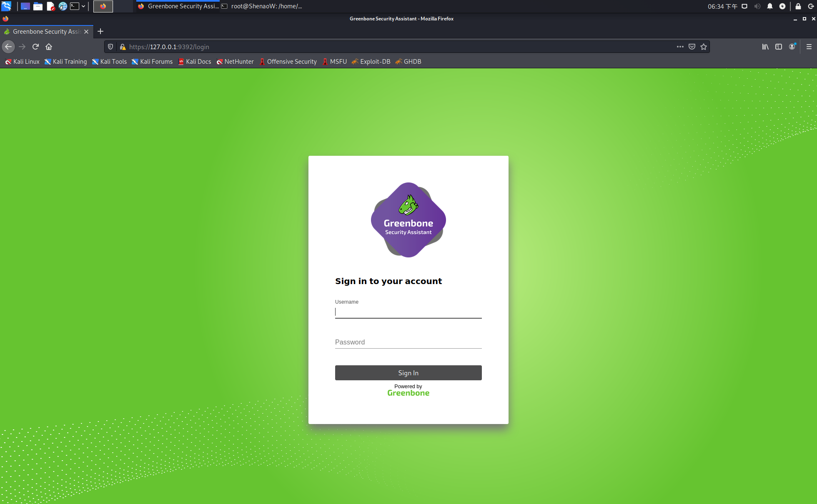Open text editor icon in panel
The height and width of the screenshot is (504, 817).
(50, 6)
